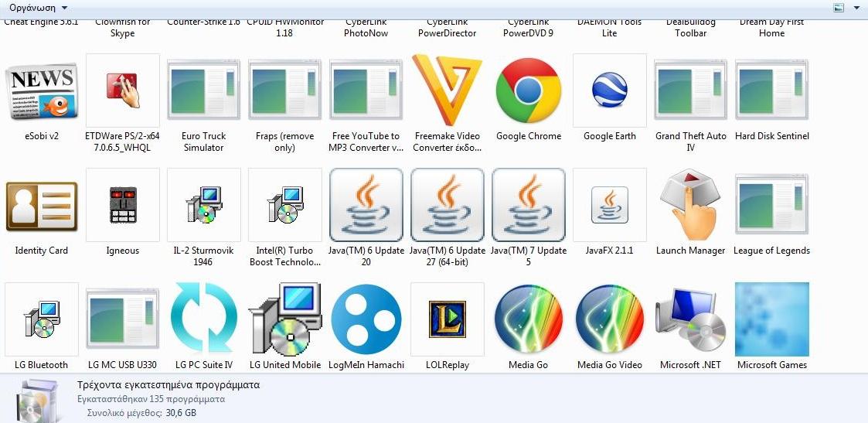This screenshot has width=868, height=423.
Task: Select the LG United Mobile icon
Action: (285, 319)
